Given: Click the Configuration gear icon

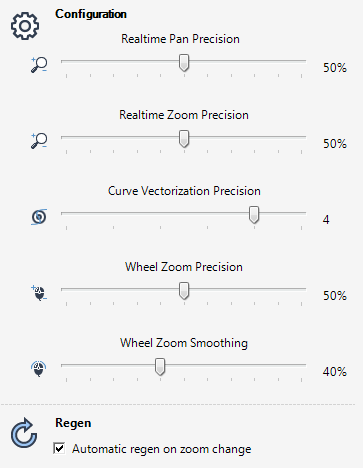Looking at the screenshot, I should coord(25,26).
